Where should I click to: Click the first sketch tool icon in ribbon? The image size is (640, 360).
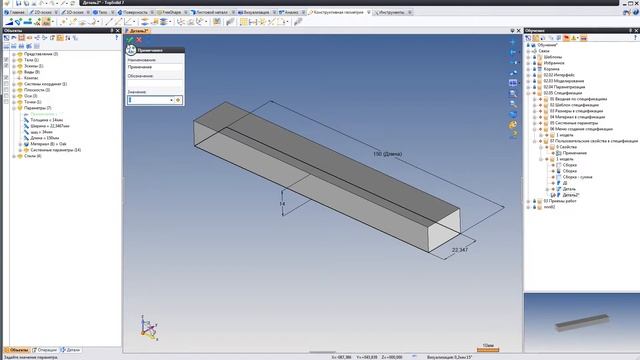pyautogui.click(x=9, y=22)
